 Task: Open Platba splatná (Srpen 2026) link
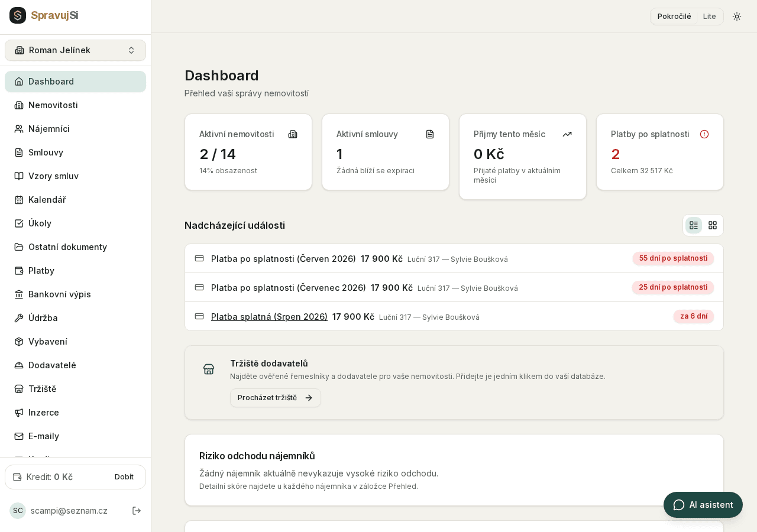click(269, 317)
